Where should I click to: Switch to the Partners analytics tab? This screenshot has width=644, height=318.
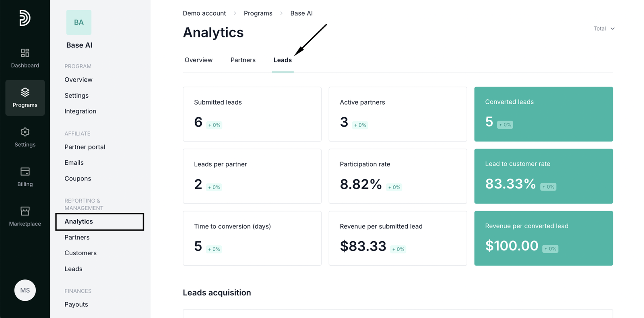click(243, 60)
